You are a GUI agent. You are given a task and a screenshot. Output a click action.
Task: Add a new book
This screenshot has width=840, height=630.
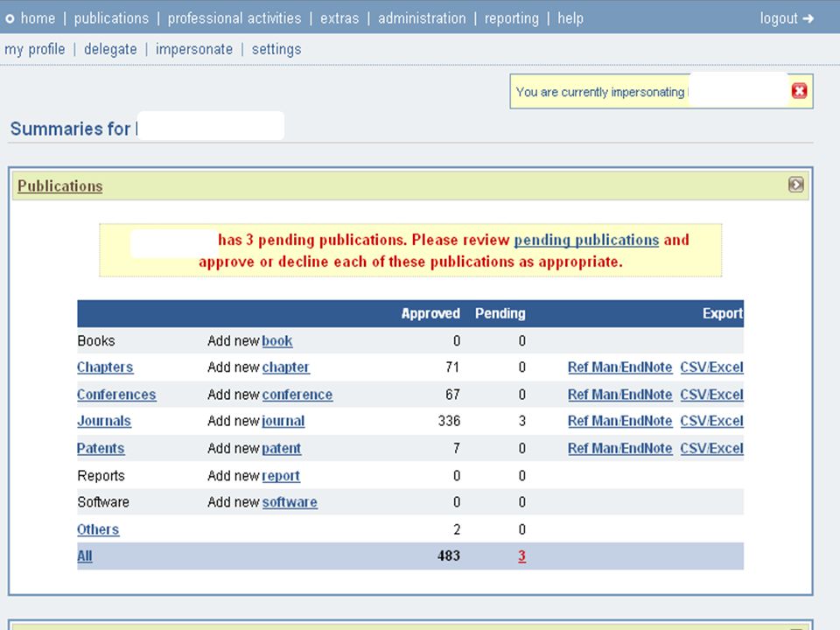tap(277, 340)
